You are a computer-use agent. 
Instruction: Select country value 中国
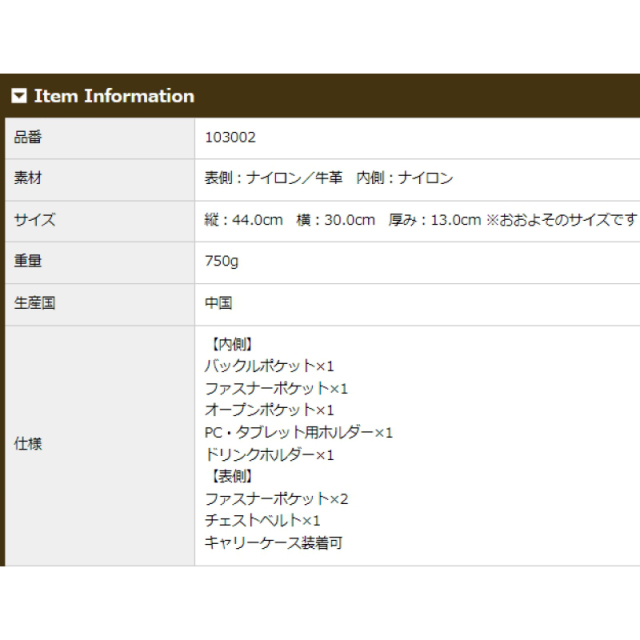click(218, 303)
